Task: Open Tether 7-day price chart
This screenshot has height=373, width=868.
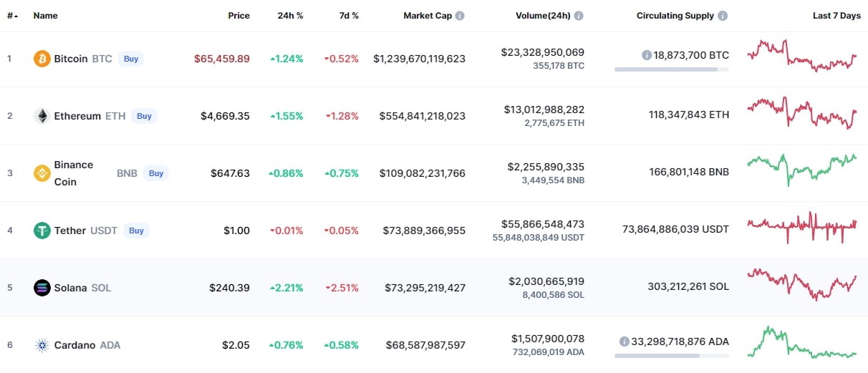Action: 802,228
